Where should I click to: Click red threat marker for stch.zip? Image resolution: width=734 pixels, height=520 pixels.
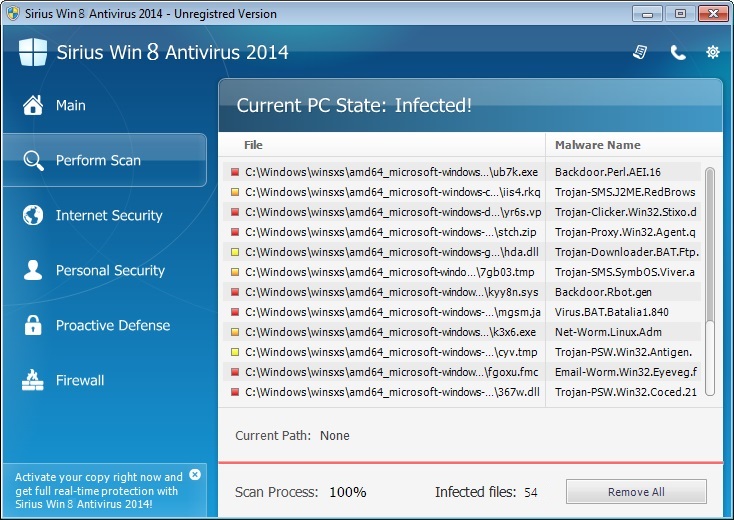235,232
